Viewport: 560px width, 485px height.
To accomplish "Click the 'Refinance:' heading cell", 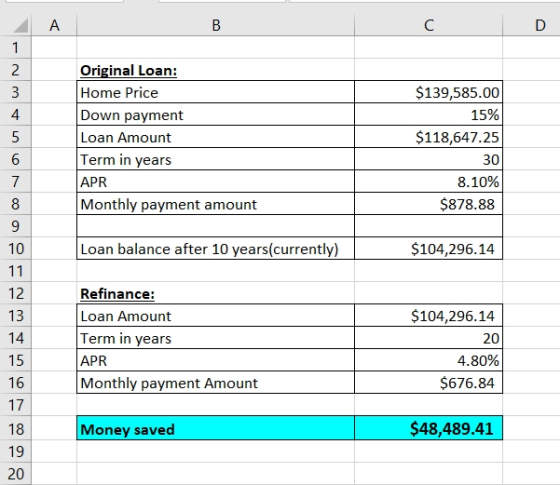I will pyautogui.click(x=216, y=293).
